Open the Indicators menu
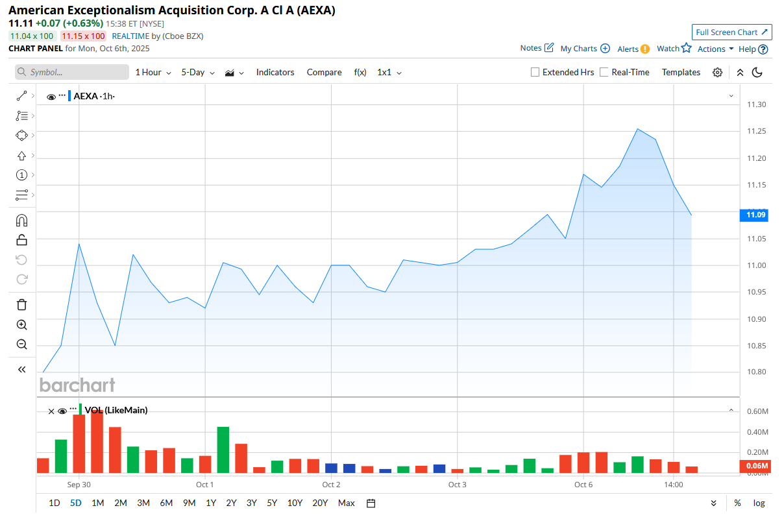784x532 pixels. pyautogui.click(x=275, y=73)
